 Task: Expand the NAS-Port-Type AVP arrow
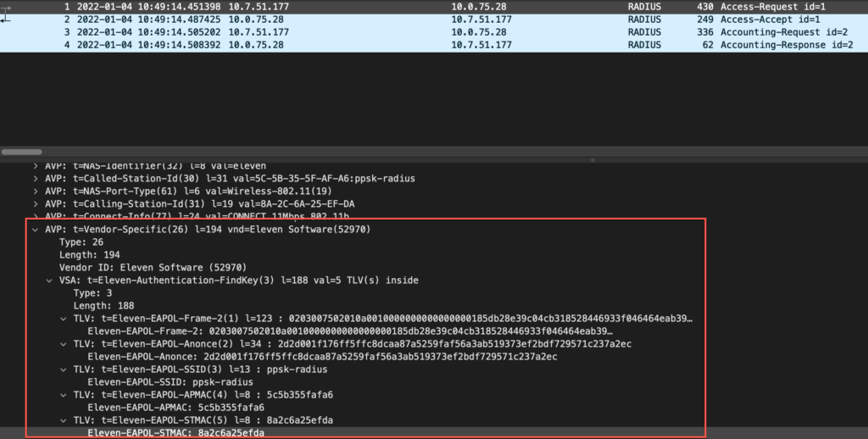pos(35,192)
